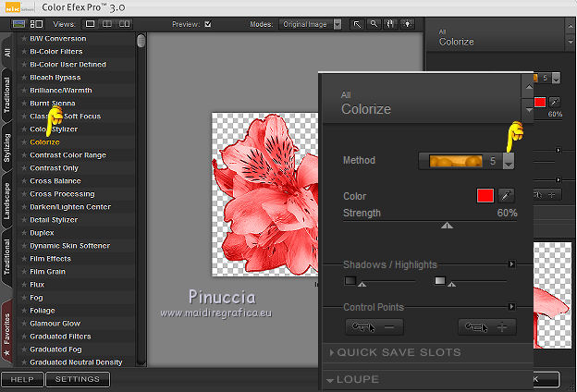This screenshot has width=577, height=392.
Task: Toggle the Preview checkbox
Action: pyautogui.click(x=208, y=24)
